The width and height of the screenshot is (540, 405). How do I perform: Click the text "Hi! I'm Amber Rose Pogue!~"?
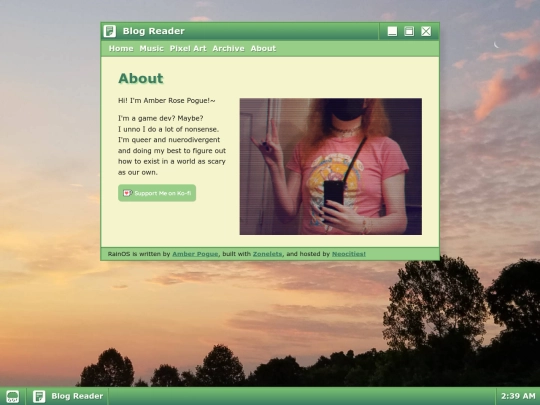(x=167, y=101)
